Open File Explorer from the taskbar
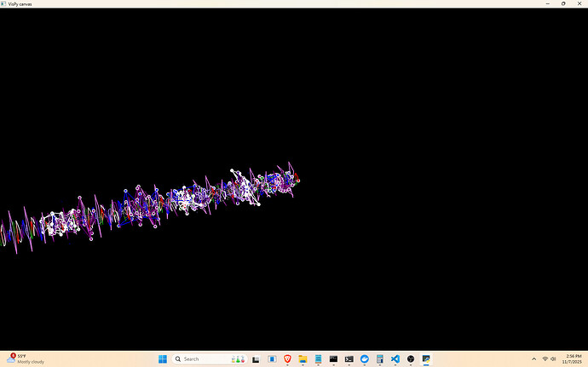This screenshot has height=367, width=588. [x=303, y=359]
